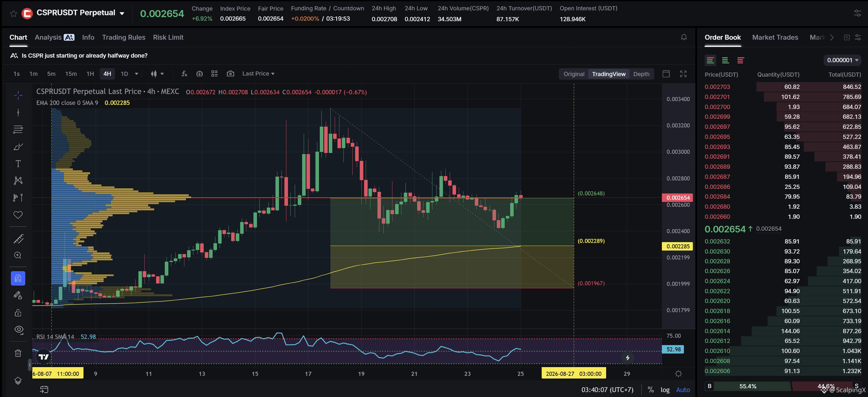Viewport: 868px width, 397px height.
Task: Click ask price 0.002703 in order book
Action: coord(717,87)
